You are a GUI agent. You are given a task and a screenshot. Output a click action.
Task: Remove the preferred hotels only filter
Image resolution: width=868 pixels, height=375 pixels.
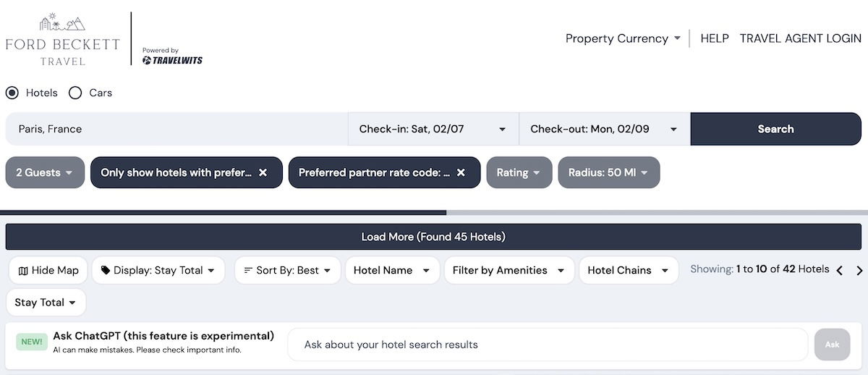click(x=263, y=172)
